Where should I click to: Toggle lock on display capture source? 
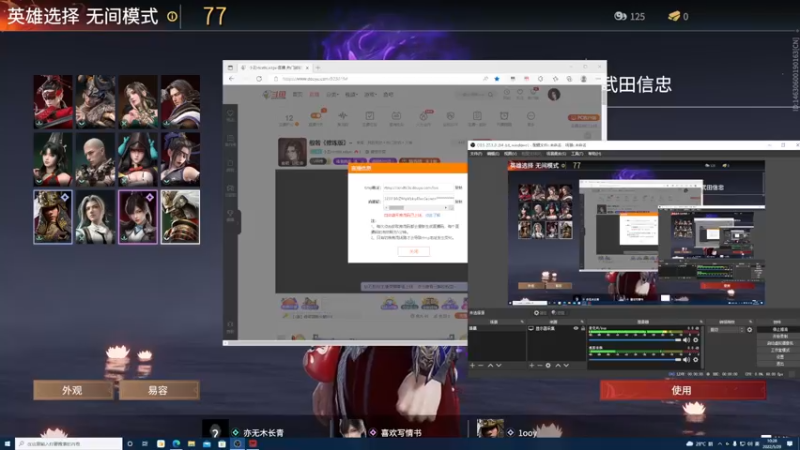click(583, 329)
